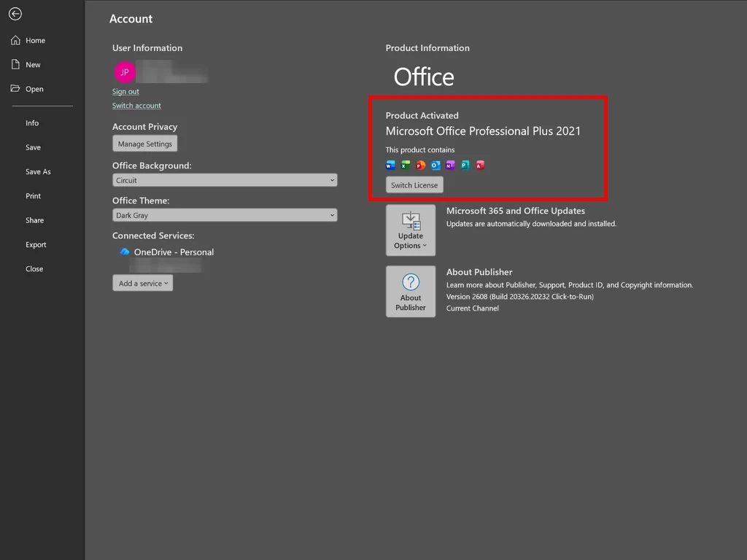The image size is (747, 560).
Task: Click the JP user avatar
Action: tap(124, 72)
